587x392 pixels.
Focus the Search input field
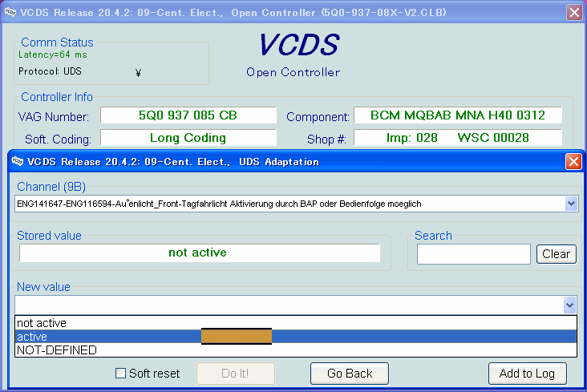coord(474,254)
